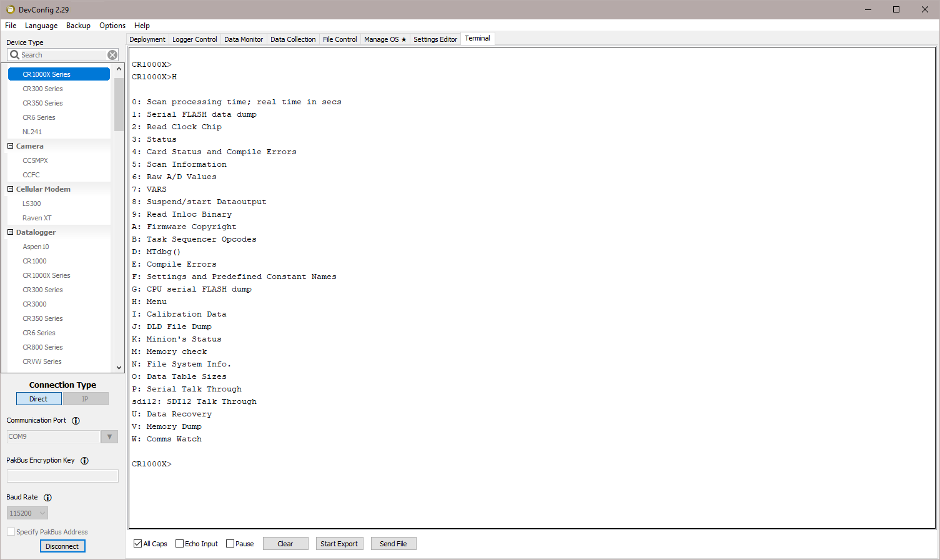Click the Disconnect button
Screen dimensions: 940x560
coord(62,546)
